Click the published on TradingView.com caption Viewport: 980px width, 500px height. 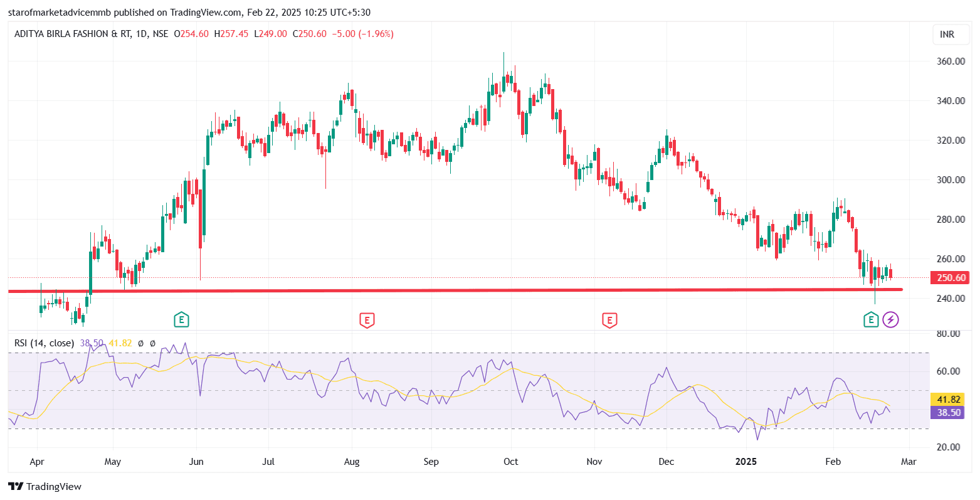189,12
